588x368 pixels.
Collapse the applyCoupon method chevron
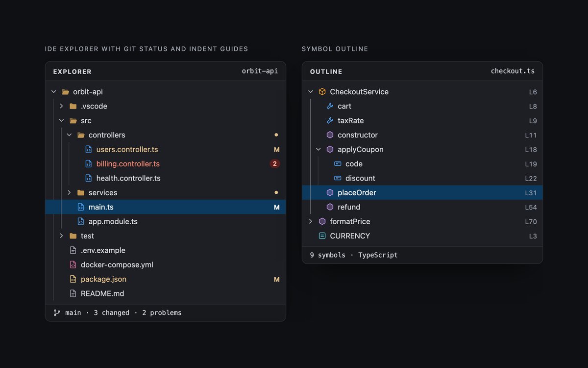[x=318, y=150]
